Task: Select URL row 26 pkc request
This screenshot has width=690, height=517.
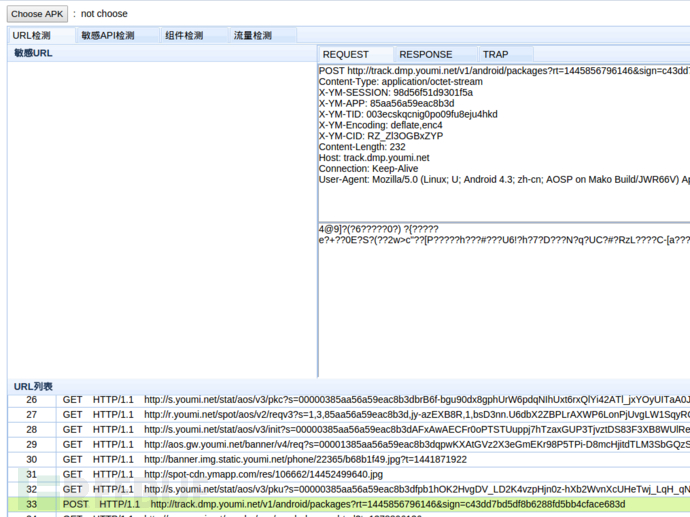Action: [x=349, y=400]
